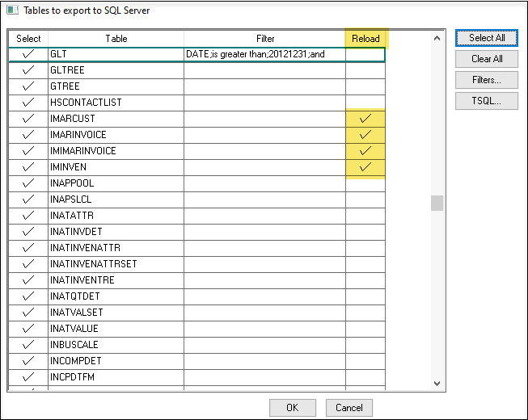Click the scrollbar down arrow
Image resolution: width=528 pixels, height=420 pixels.
pos(437,384)
